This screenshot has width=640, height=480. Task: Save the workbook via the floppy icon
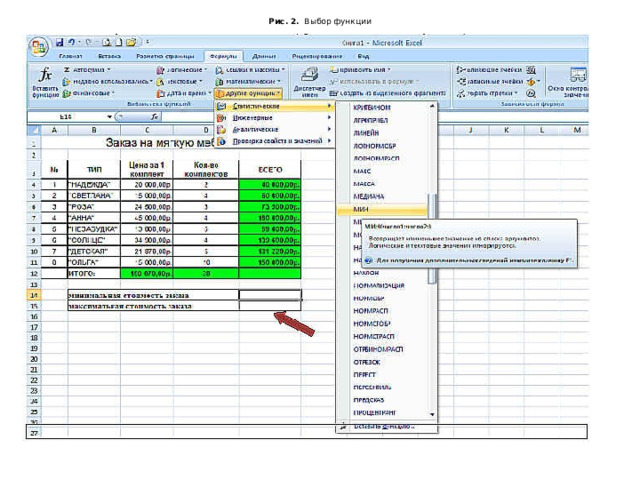60,42
